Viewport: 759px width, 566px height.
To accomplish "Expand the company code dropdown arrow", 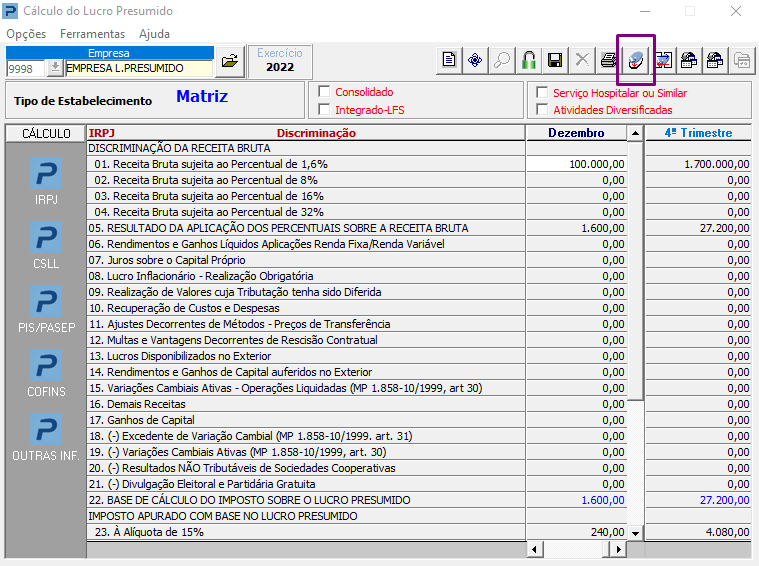I will (x=55, y=68).
